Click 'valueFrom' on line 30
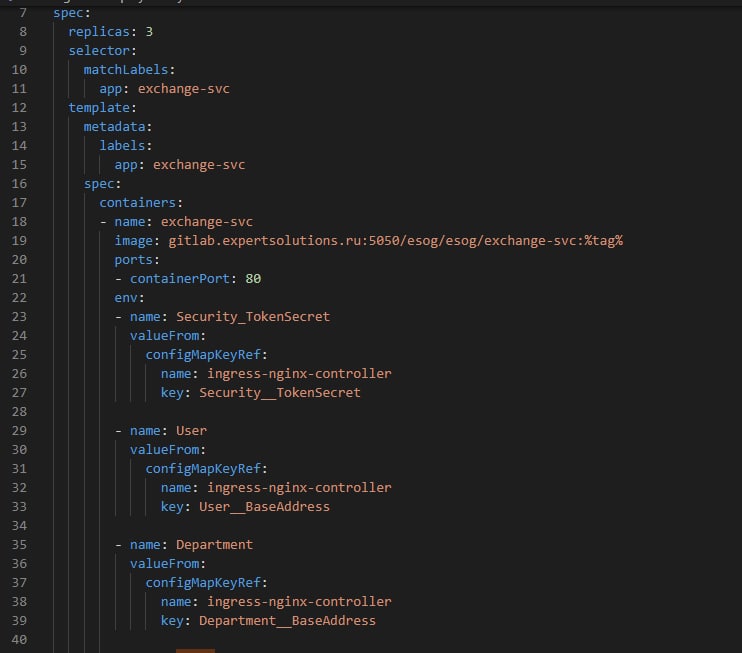Viewport: 742px width, 653px height. [x=164, y=450]
